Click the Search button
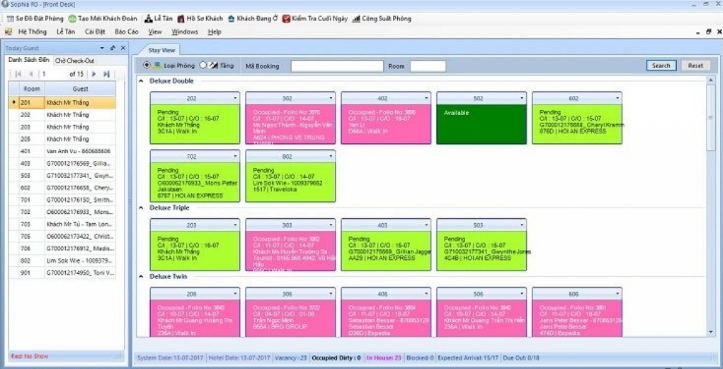Viewport: 723px width, 369px height. 661,66
